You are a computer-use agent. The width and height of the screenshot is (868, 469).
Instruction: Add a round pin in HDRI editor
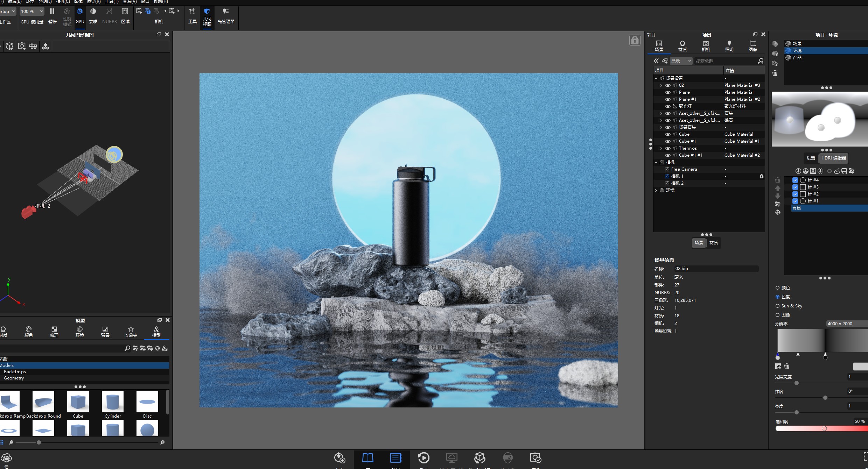(x=798, y=171)
